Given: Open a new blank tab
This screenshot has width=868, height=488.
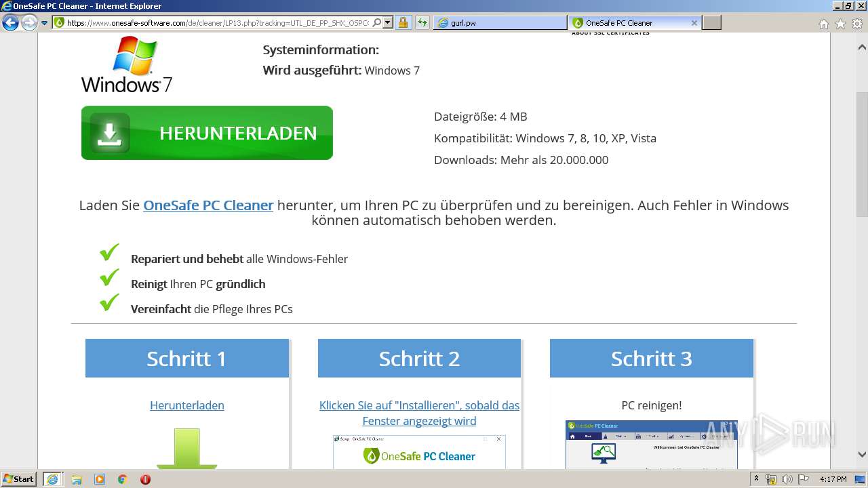Looking at the screenshot, I should pos(711,22).
